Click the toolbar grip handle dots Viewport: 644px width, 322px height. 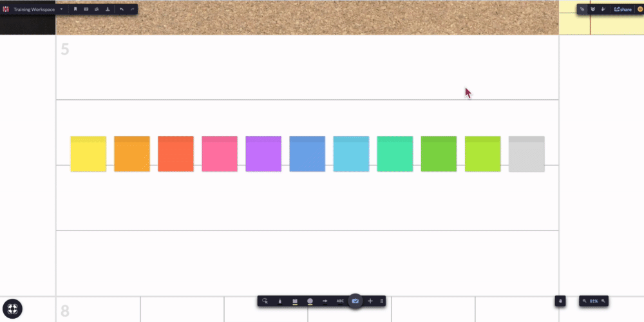[381, 301]
